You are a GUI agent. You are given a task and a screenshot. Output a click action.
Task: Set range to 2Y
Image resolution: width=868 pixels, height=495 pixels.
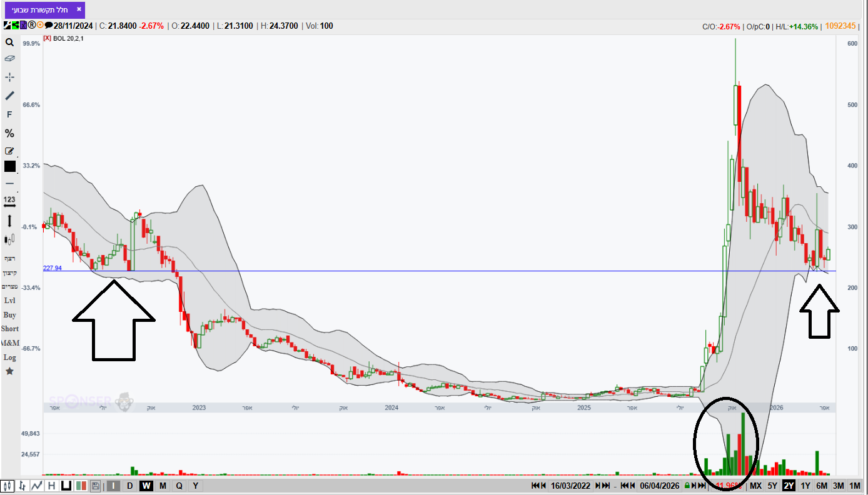789,486
